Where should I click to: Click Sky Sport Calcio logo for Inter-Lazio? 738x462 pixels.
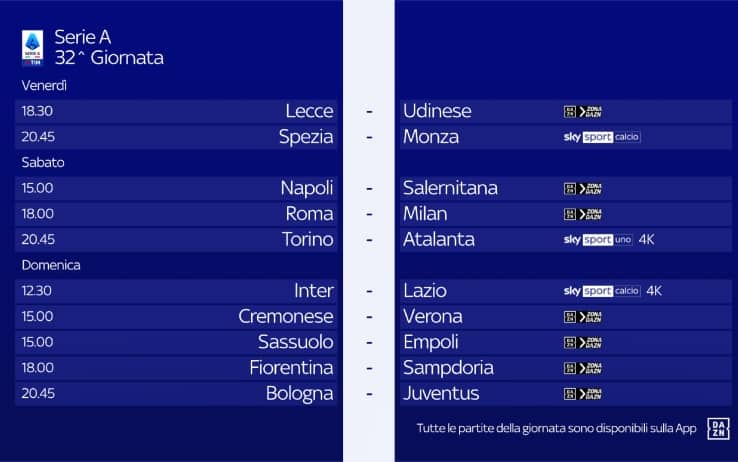click(x=601, y=291)
